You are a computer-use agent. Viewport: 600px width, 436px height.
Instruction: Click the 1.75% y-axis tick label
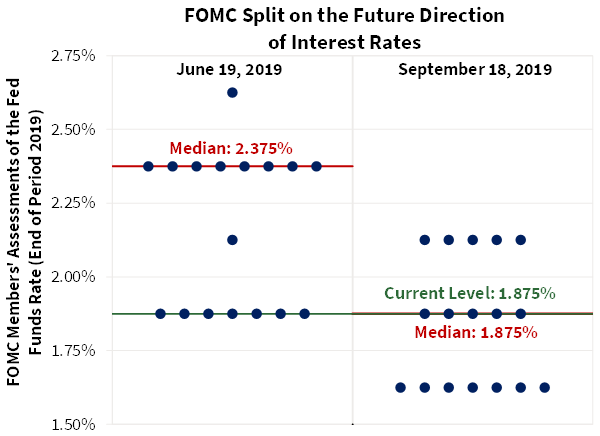point(72,351)
